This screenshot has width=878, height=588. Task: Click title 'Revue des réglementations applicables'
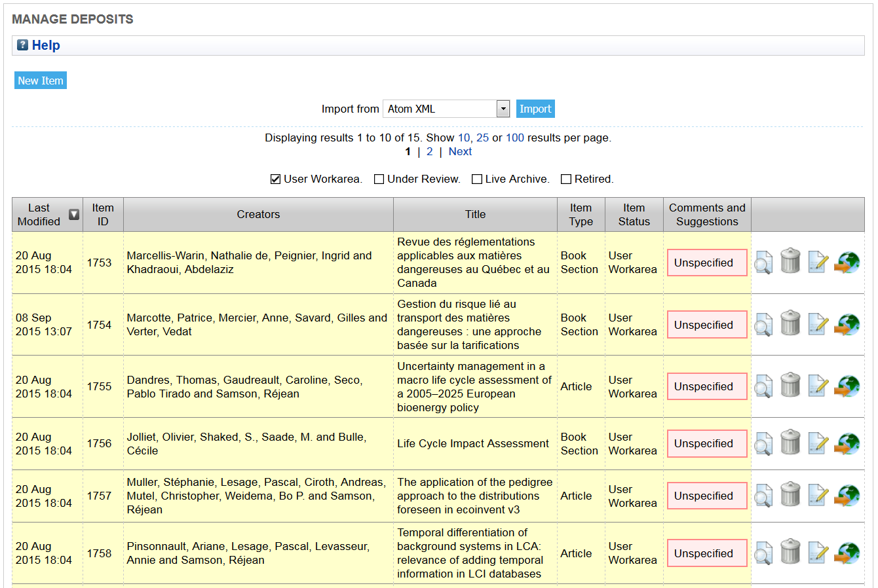(473, 263)
